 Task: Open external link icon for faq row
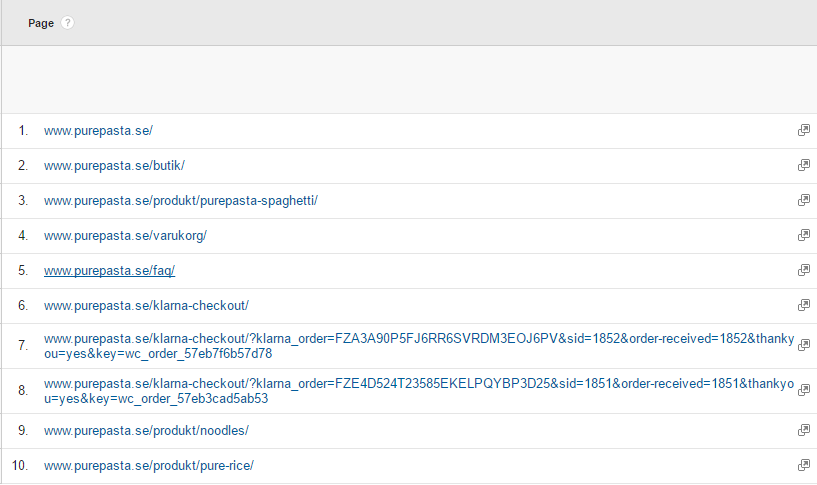pos(804,270)
